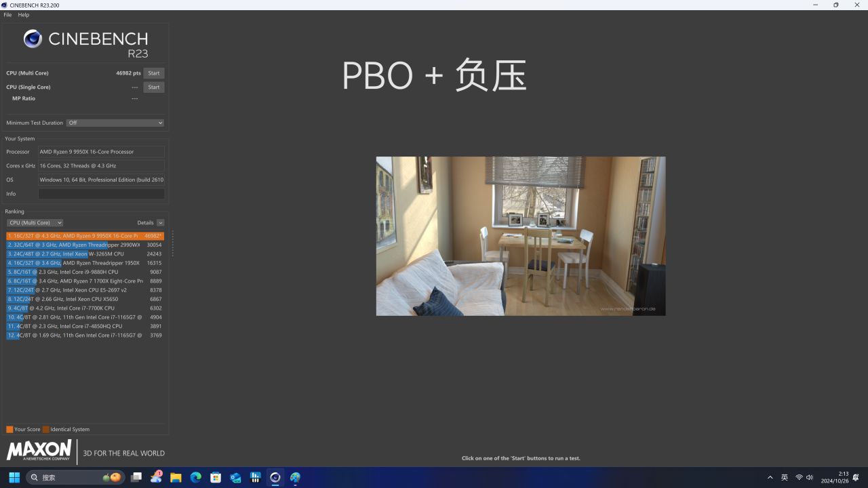This screenshot has height=488, width=868.
Task: Start the CPU Single Core benchmark
Action: coord(154,87)
